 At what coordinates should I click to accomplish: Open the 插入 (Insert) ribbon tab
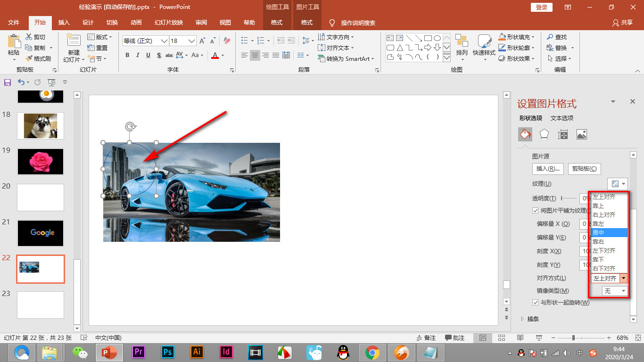tap(64, 23)
